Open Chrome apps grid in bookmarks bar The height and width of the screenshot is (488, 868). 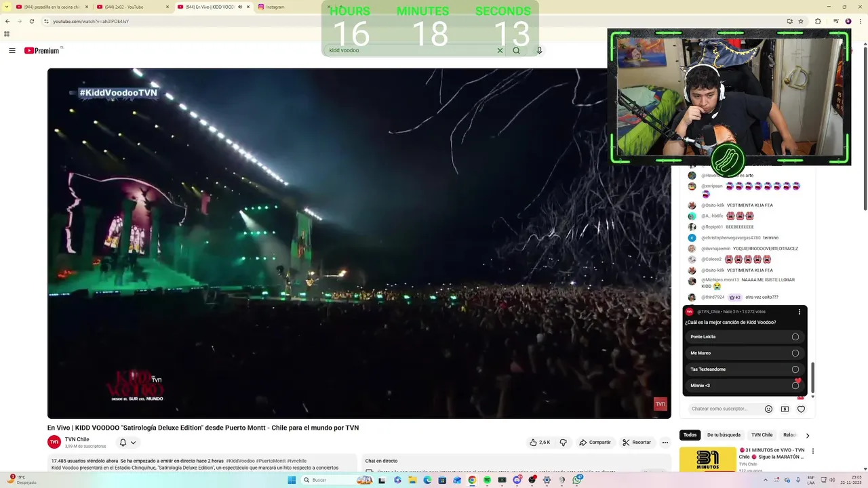pos(7,34)
